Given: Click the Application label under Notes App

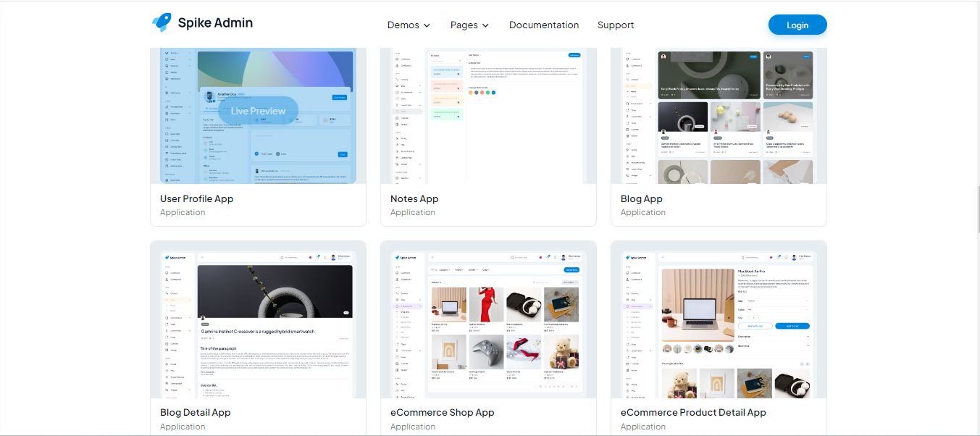Looking at the screenshot, I should click(413, 212).
